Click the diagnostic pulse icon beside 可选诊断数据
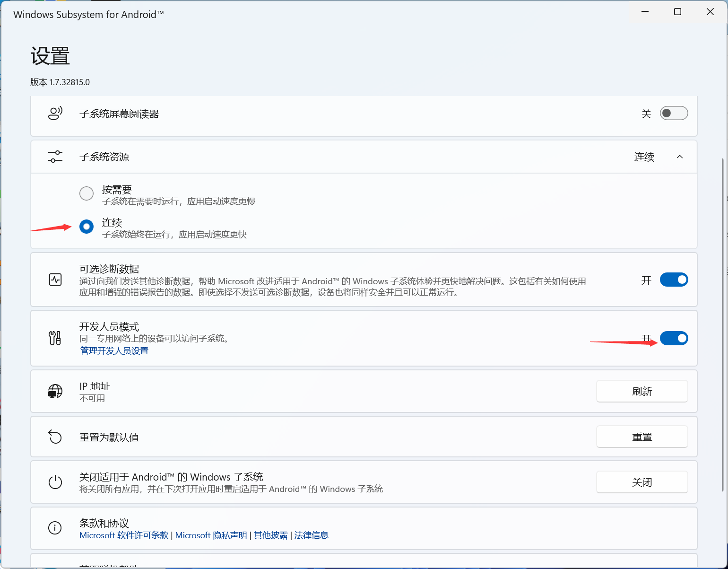Image resolution: width=728 pixels, height=569 pixels. [55, 280]
